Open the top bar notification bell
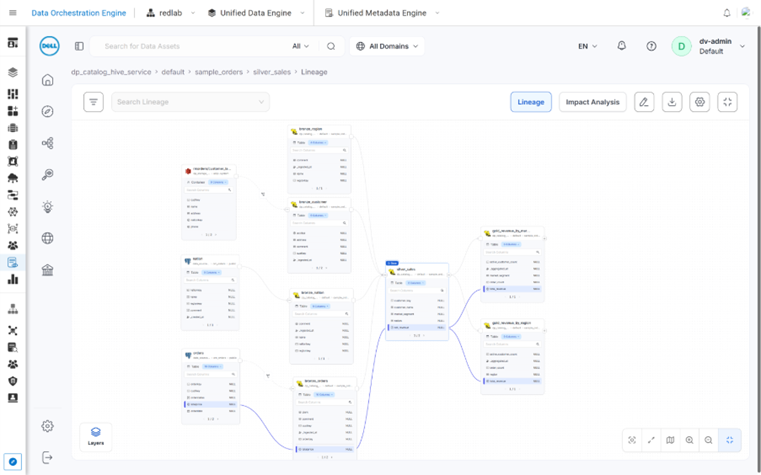Image resolution: width=761 pixels, height=475 pixels. coord(727,13)
